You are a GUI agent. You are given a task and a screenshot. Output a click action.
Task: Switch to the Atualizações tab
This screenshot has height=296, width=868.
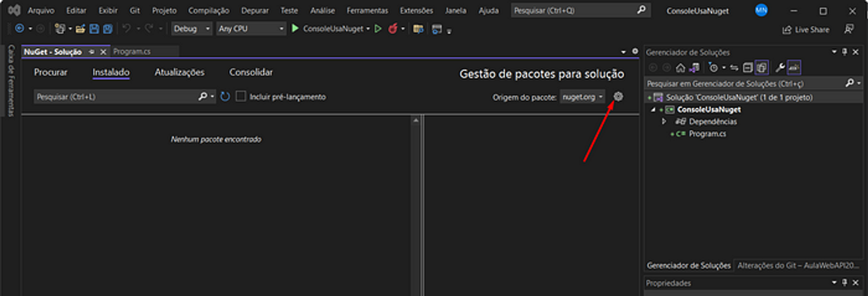pos(180,72)
